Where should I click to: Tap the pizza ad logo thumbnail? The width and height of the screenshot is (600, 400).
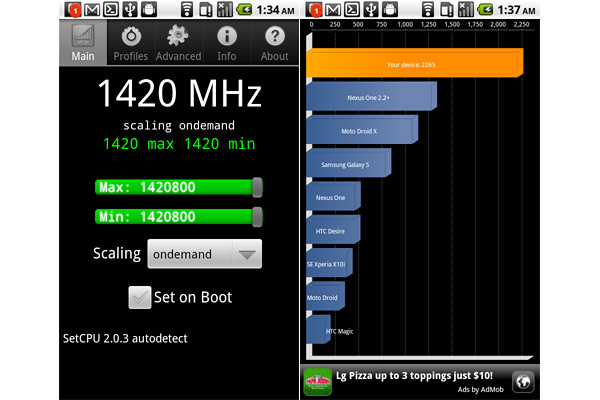[x=318, y=382]
